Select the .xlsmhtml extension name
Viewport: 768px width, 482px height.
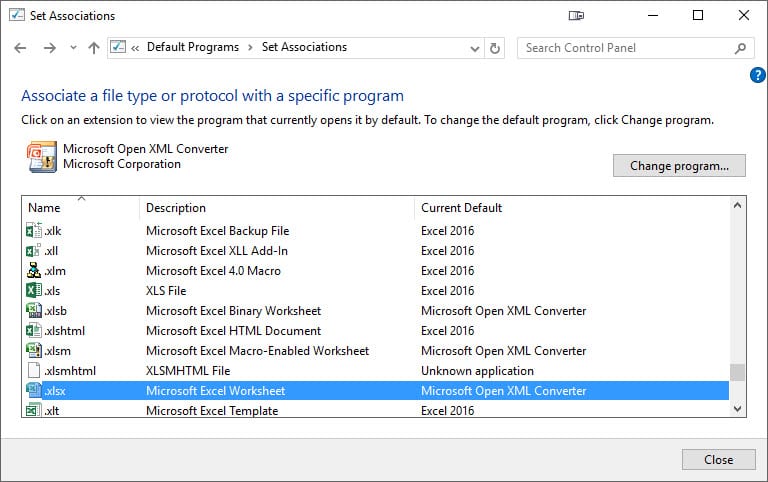70,371
